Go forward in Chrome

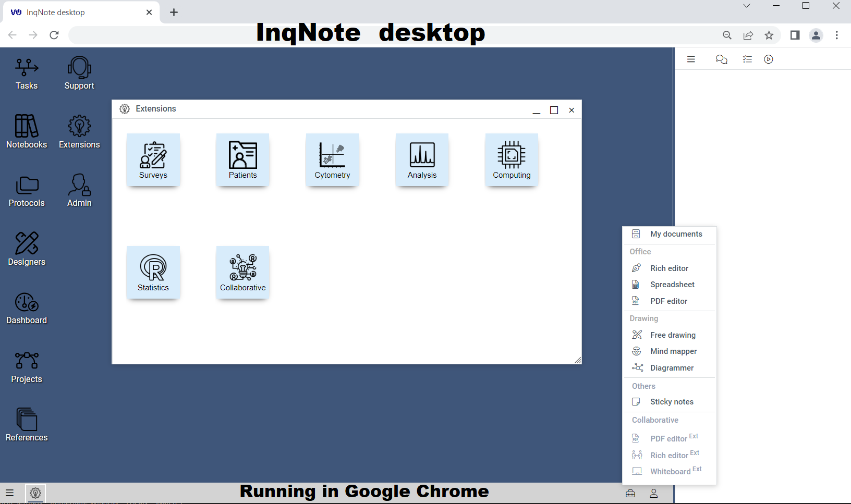(x=33, y=35)
